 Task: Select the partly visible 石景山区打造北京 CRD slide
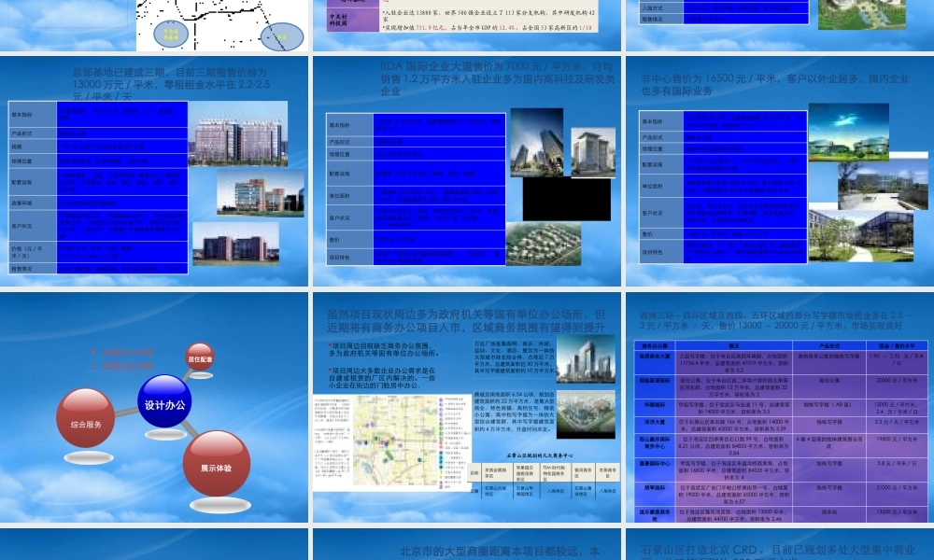tap(780, 544)
